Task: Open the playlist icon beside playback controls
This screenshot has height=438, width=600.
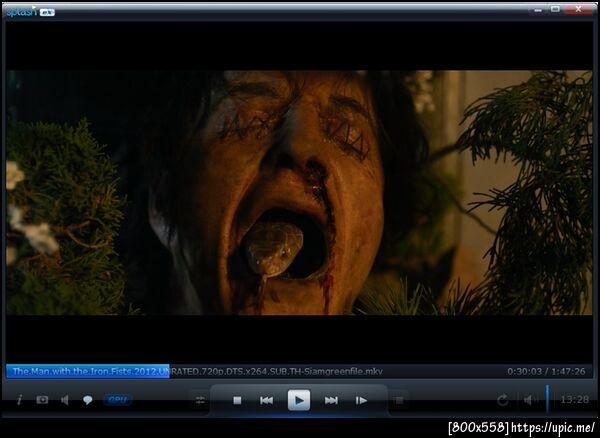Action: (399, 401)
